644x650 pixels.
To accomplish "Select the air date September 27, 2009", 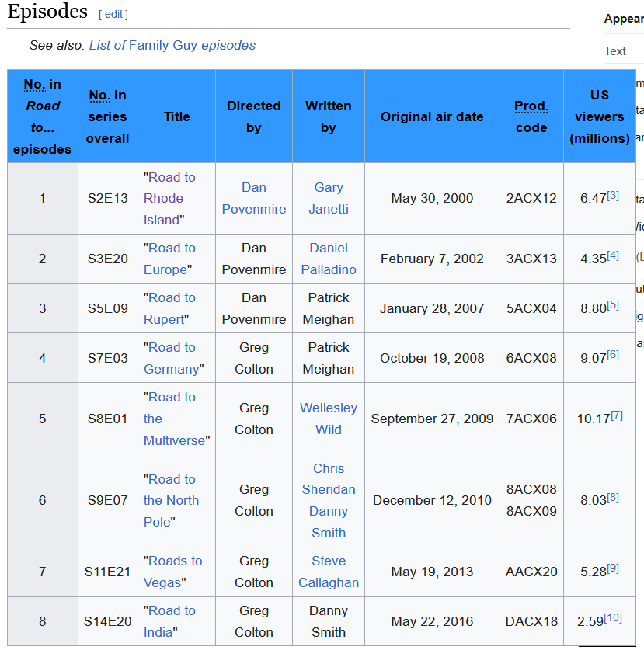I will (x=432, y=419).
